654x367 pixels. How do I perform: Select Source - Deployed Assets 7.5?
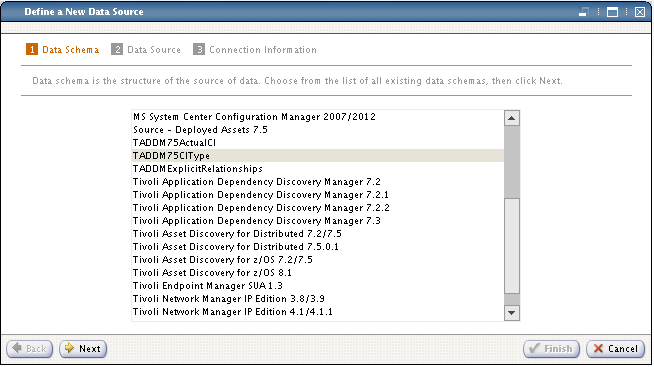317,130
